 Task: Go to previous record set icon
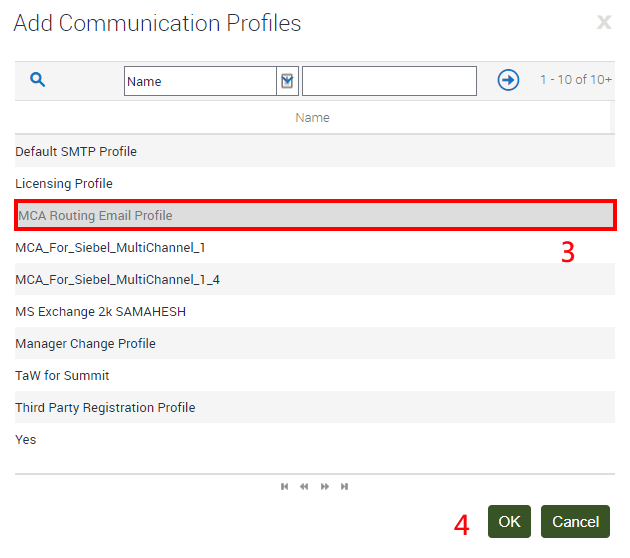[x=304, y=486]
